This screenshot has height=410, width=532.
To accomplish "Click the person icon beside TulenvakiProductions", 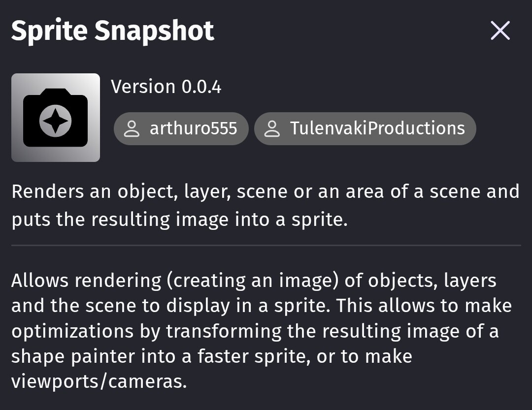I will click(x=272, y=128).
